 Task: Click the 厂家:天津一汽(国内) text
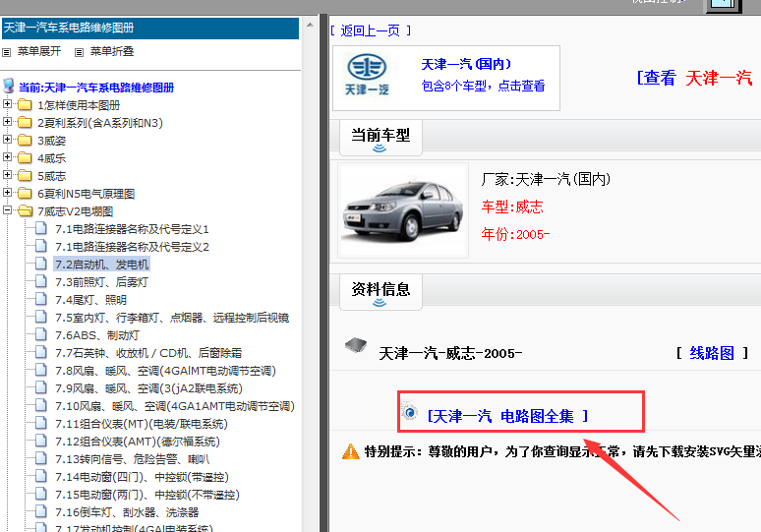[x=546, y=179]
